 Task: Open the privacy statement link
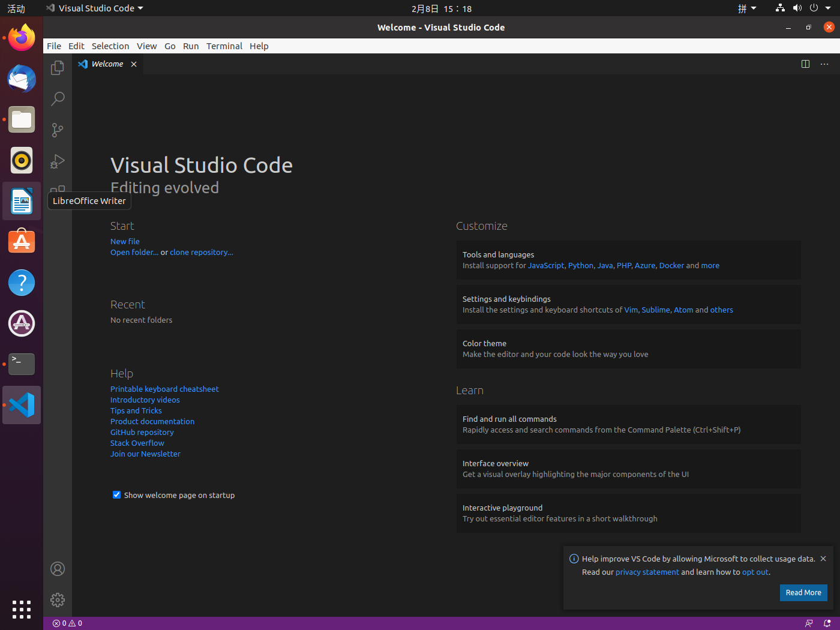point(647,572)
